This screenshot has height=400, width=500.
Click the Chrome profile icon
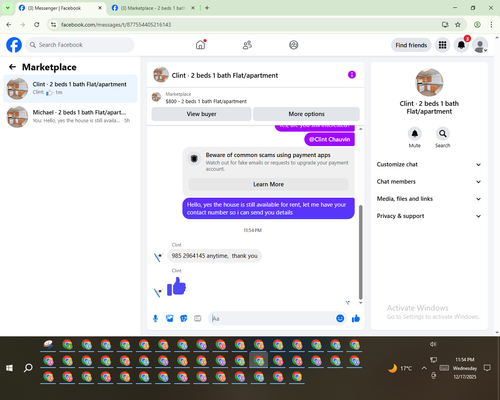pos(477,25)
